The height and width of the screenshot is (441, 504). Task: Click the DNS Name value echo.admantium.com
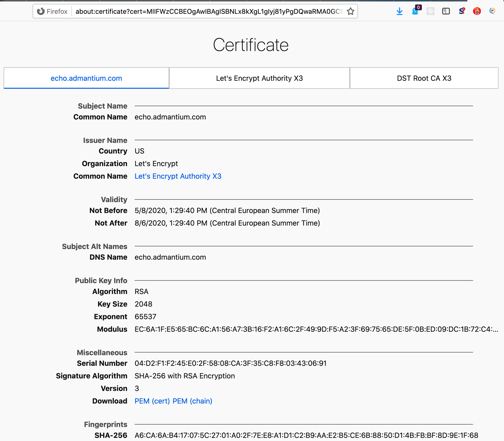point(170,257)
